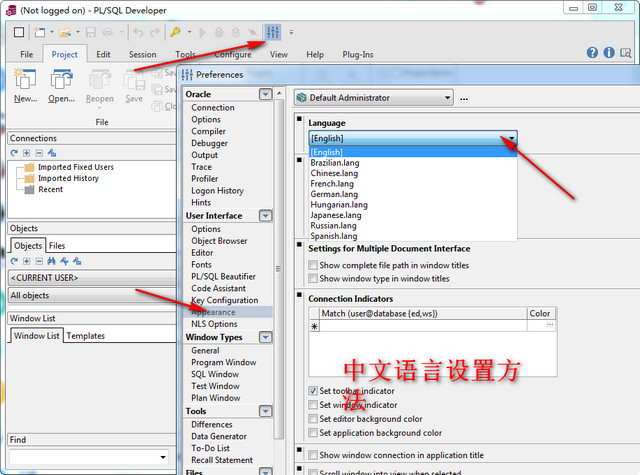This screenshot has height=475, width=640.
Task: Open the Language dropdown arrow
Action: pyautogui.click(x=511, y=138)
